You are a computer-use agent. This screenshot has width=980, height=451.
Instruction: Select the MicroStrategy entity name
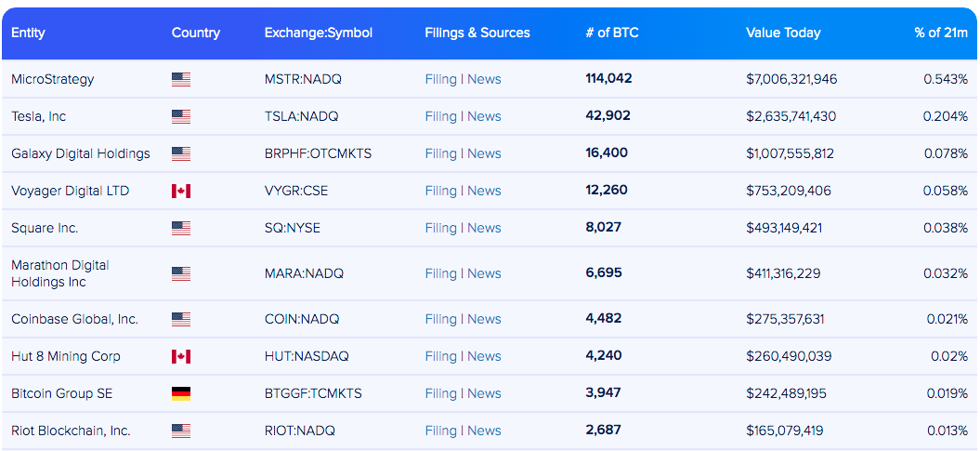pos(53,79)
